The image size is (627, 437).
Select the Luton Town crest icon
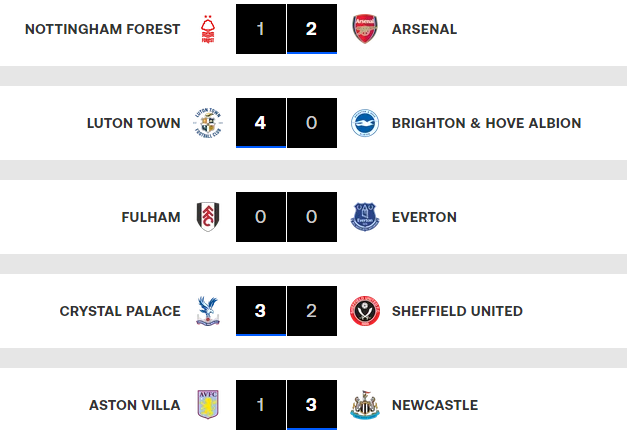(x=208, y=123)
